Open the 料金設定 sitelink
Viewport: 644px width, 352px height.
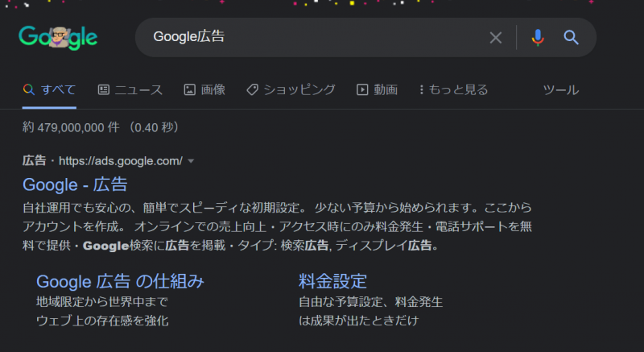coord(332,281)
